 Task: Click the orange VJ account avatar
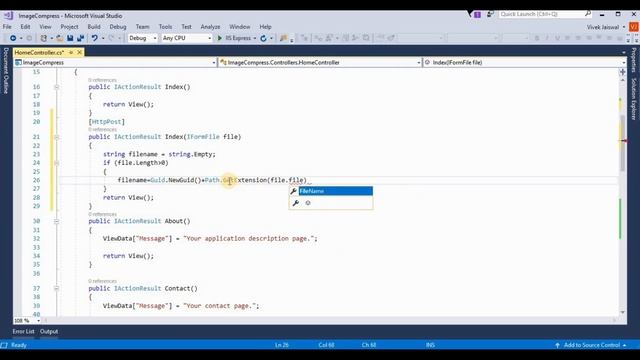633,27
